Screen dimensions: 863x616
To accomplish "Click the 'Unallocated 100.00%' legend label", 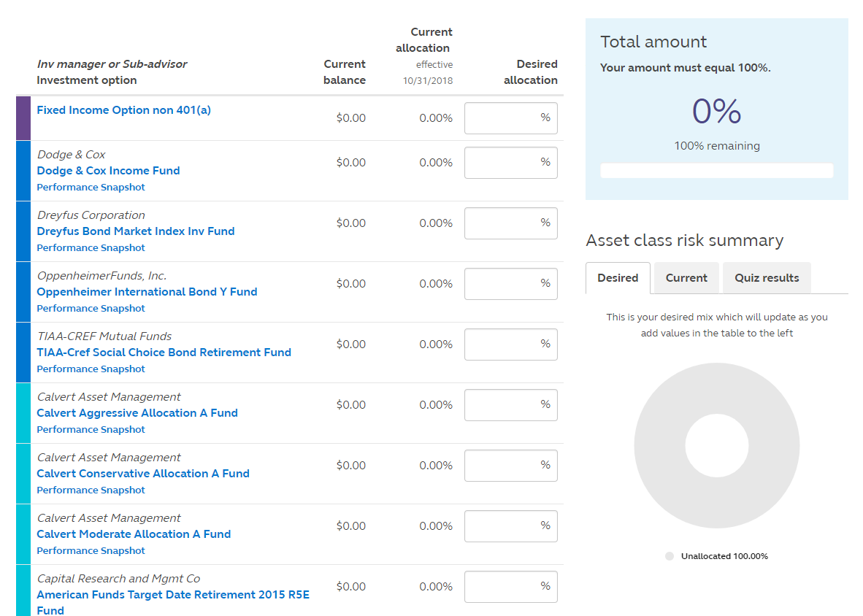I will [724, 556].
